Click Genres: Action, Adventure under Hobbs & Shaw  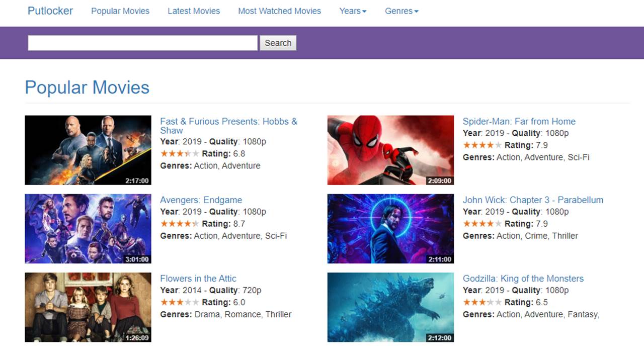pos(210,165)
